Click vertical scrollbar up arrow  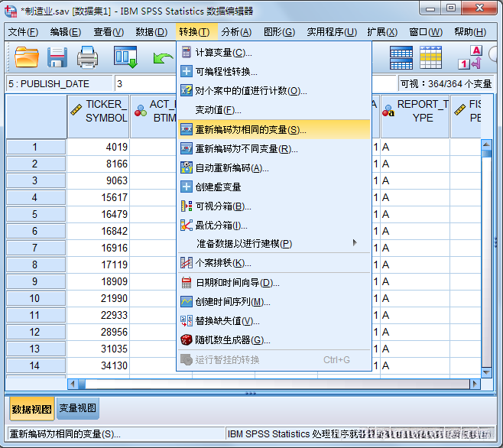pos(486,144)
